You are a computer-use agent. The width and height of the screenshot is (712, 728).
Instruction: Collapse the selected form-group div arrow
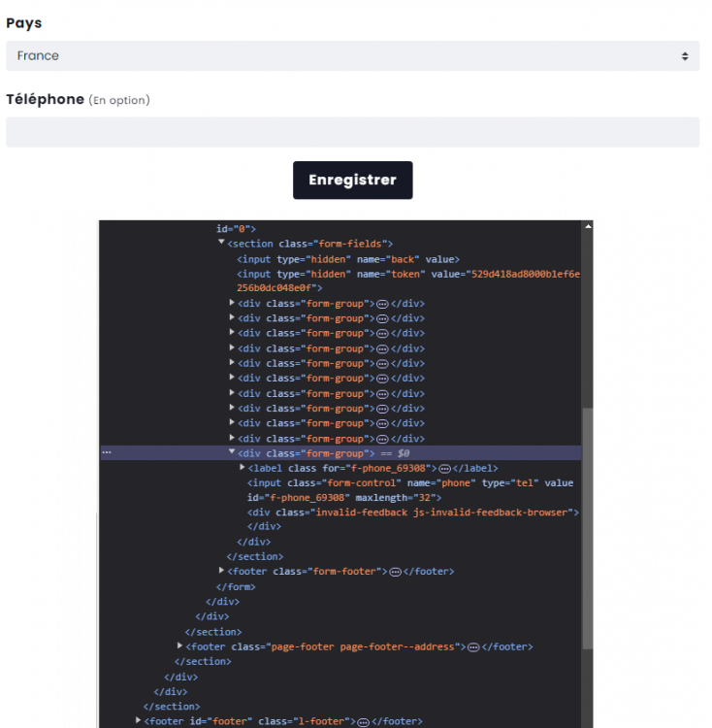232,452
